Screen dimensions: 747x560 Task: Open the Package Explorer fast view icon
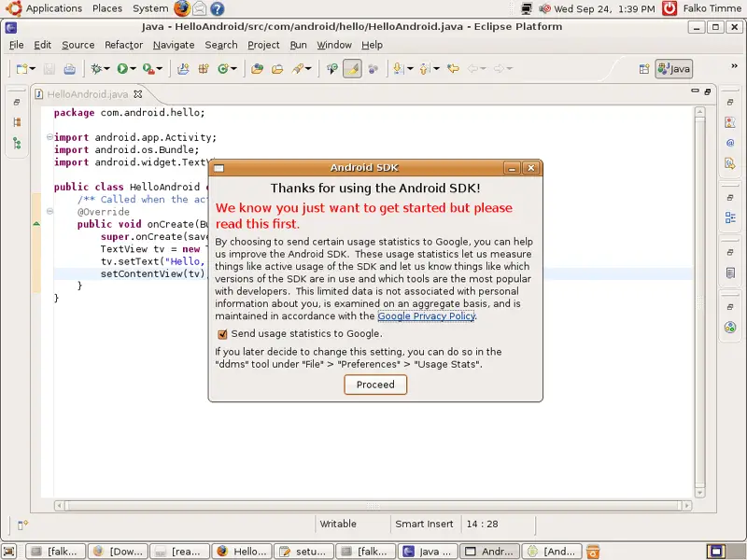(17, 122)
